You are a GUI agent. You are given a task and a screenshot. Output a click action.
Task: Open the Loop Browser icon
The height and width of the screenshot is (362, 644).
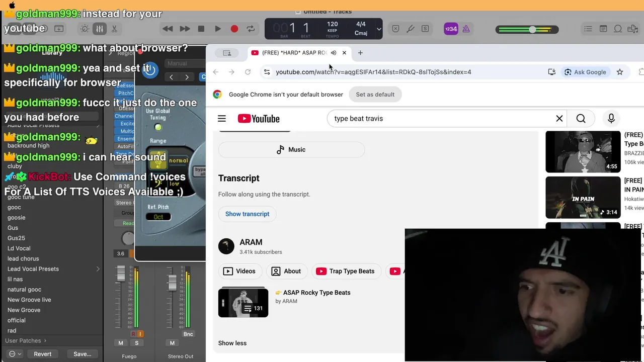point(618,29)
